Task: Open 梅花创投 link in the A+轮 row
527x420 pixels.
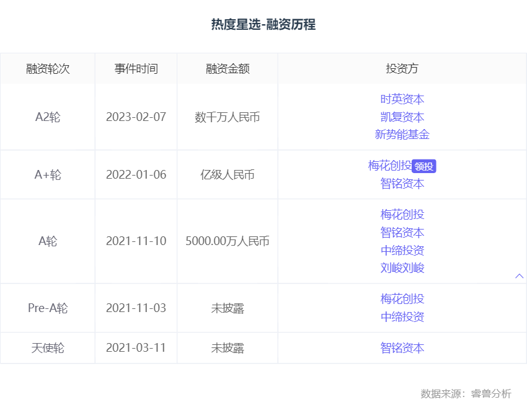Action: coord(390,166)
